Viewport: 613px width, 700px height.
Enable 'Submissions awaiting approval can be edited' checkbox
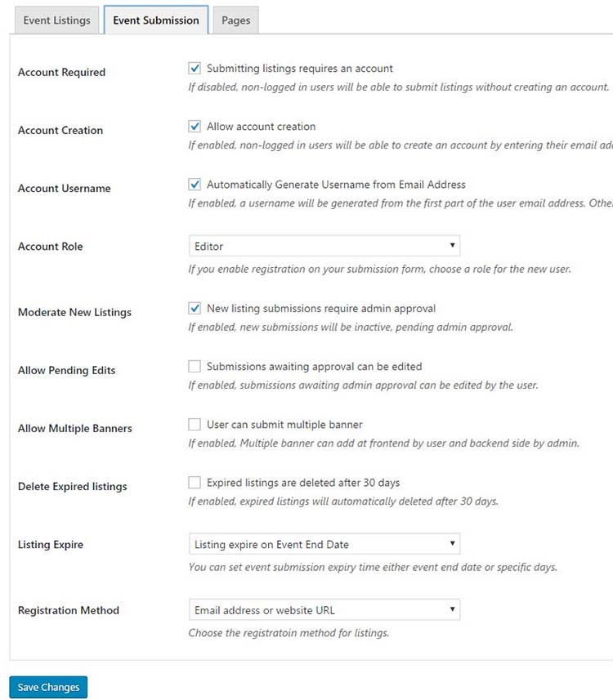click(195, 367)
